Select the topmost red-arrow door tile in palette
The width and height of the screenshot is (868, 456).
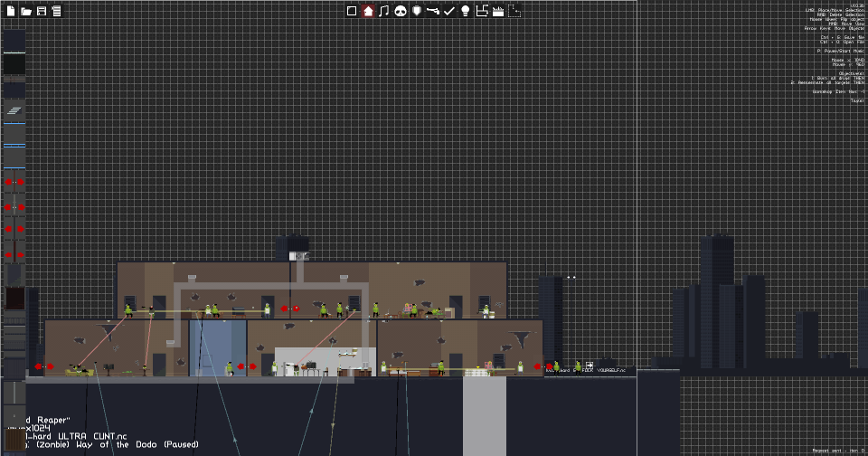tap(14, 182)
